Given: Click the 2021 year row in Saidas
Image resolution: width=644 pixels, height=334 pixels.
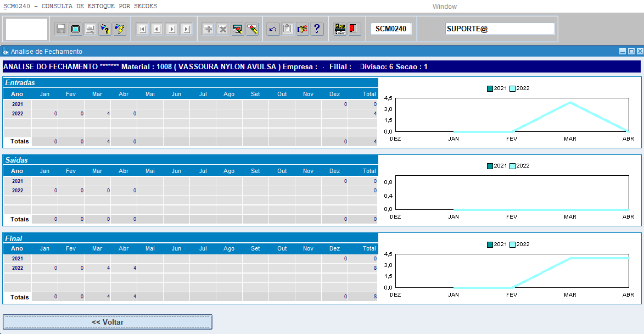Looking at the screenshot, I should 190,181.
